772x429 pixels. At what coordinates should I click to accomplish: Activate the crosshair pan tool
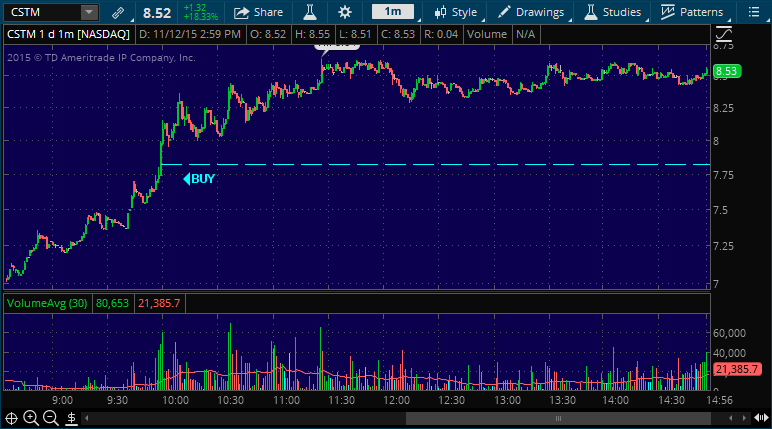(11, 418)
